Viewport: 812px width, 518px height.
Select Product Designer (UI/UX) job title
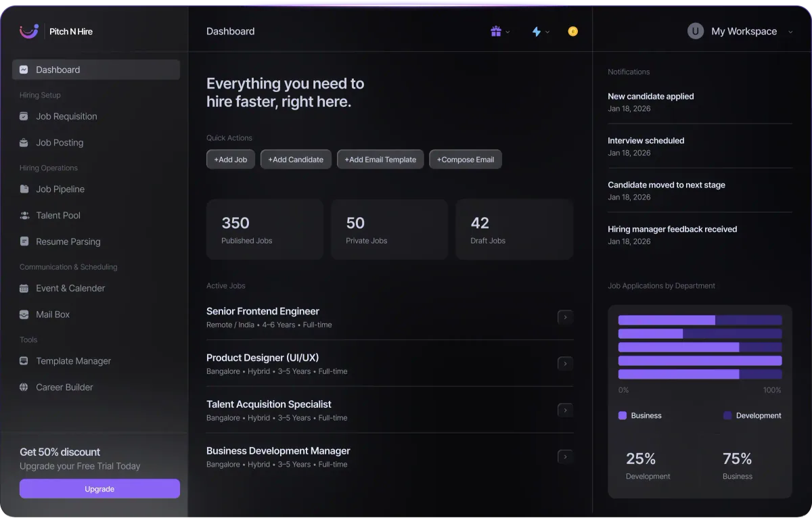pyautogui.click(x=263, y=358)
